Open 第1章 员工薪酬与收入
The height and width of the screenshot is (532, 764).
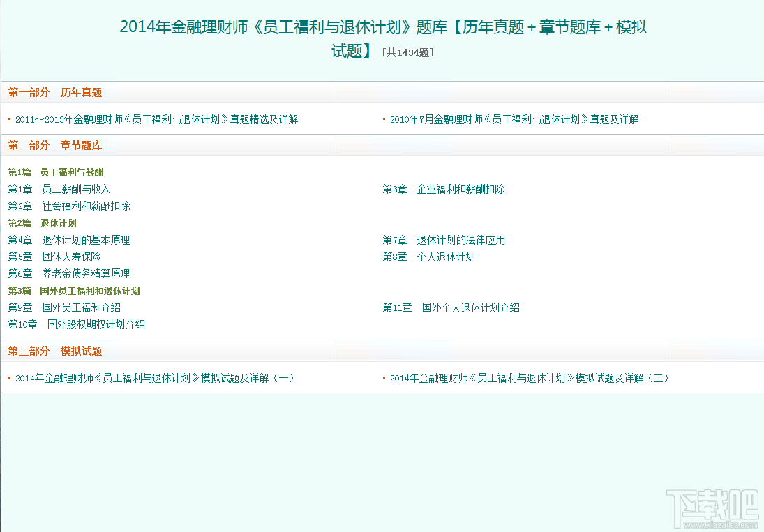(59, 189)
